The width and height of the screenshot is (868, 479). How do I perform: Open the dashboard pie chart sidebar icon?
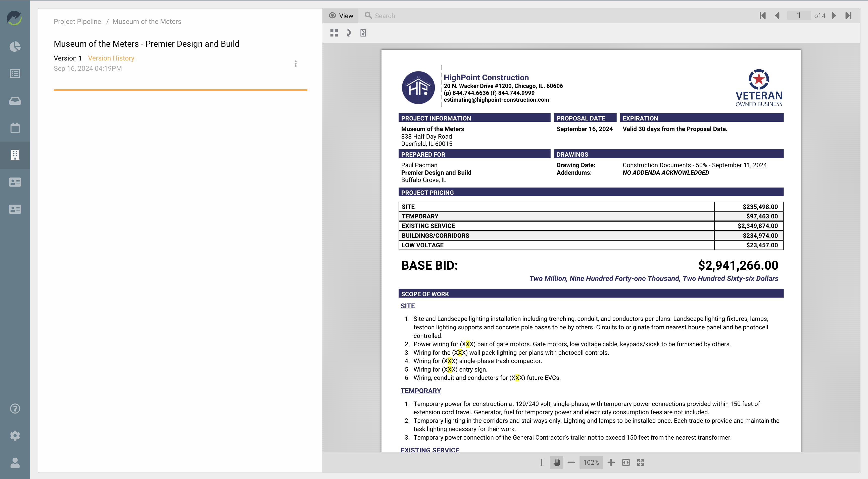(x=15, y=46)
